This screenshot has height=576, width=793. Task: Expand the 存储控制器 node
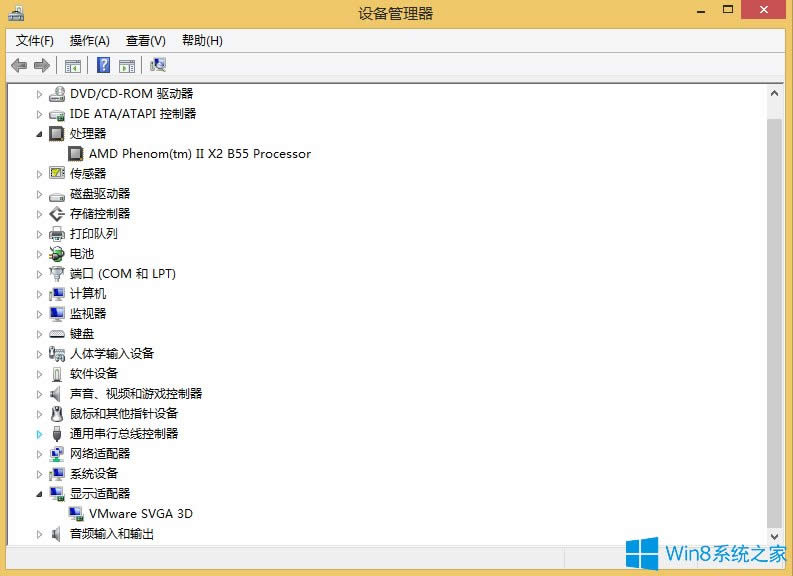39,214
